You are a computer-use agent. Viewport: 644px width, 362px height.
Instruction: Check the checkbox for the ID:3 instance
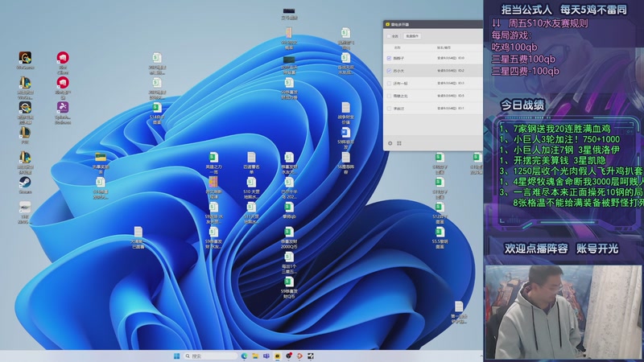(389, 84)
